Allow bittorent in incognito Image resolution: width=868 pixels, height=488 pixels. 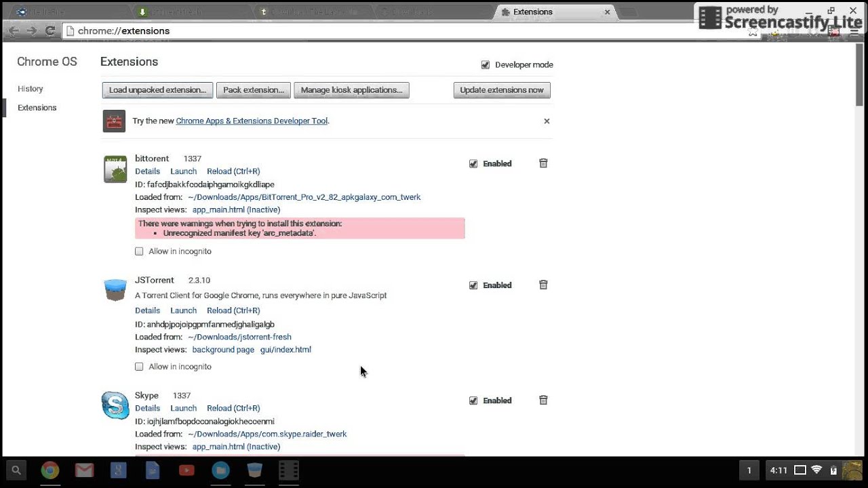point(139,251)
